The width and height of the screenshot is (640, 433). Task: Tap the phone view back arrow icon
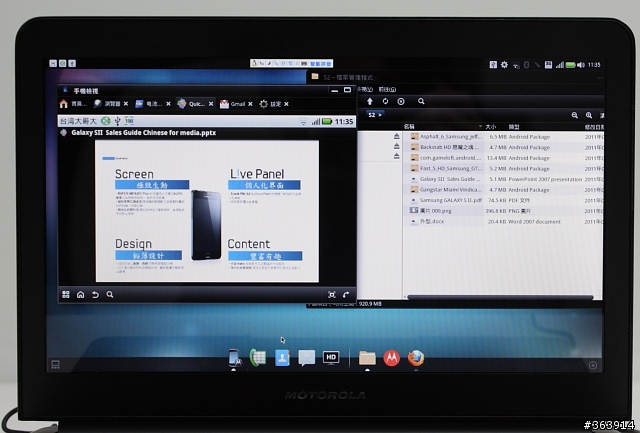click(x=95, y=294)
